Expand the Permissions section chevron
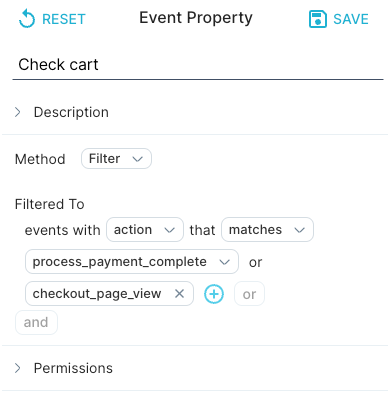Viewport: 388px width, 400px height. point(18,368)
